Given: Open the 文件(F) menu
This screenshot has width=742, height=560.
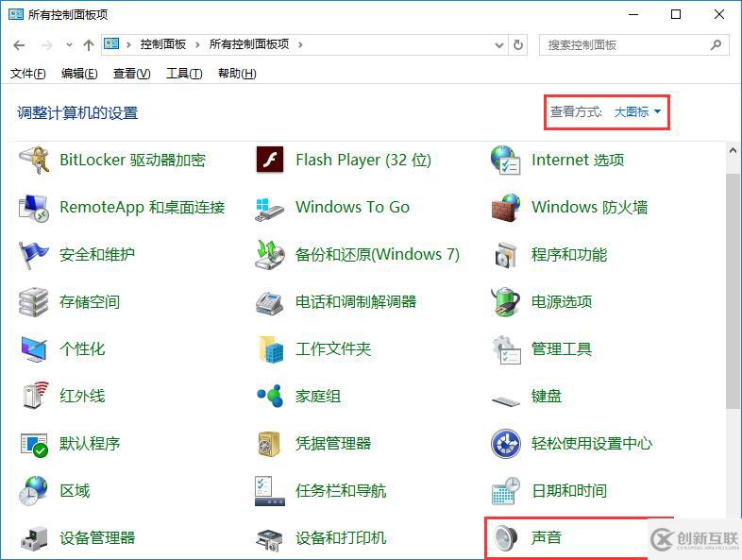Looking at the screenshot, I should [28, 74].
